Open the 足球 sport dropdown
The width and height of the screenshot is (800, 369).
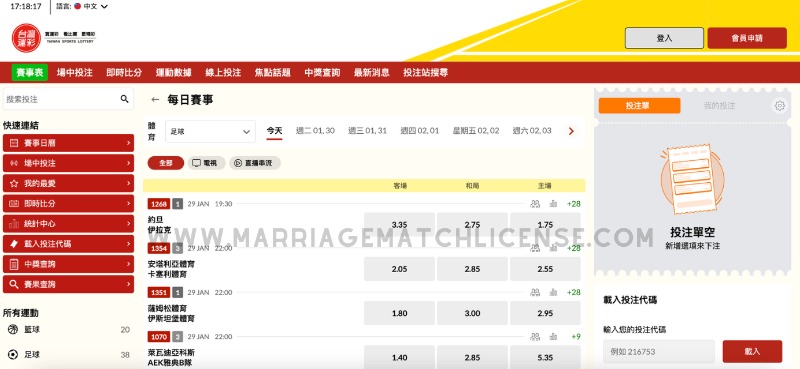[210, 132]
